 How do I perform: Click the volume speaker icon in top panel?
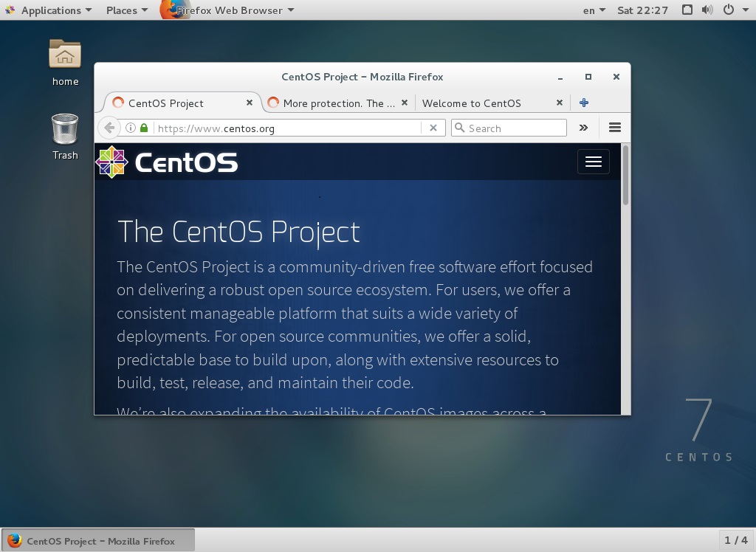pos(707,10)
